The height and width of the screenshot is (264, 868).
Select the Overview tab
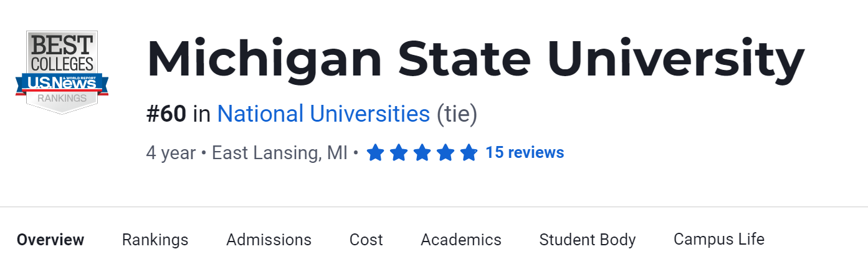(50, 240)
